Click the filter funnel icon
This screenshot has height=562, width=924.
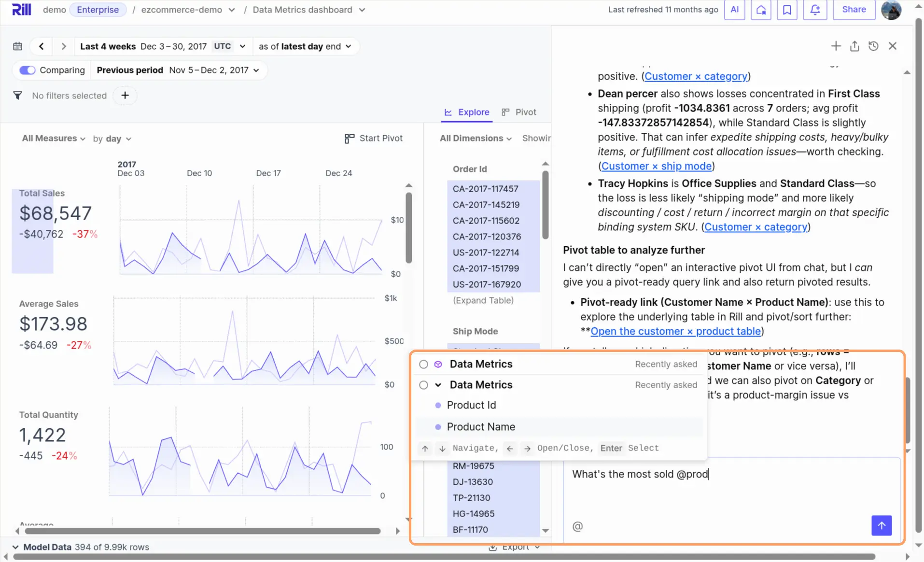[x=17, y=96]
